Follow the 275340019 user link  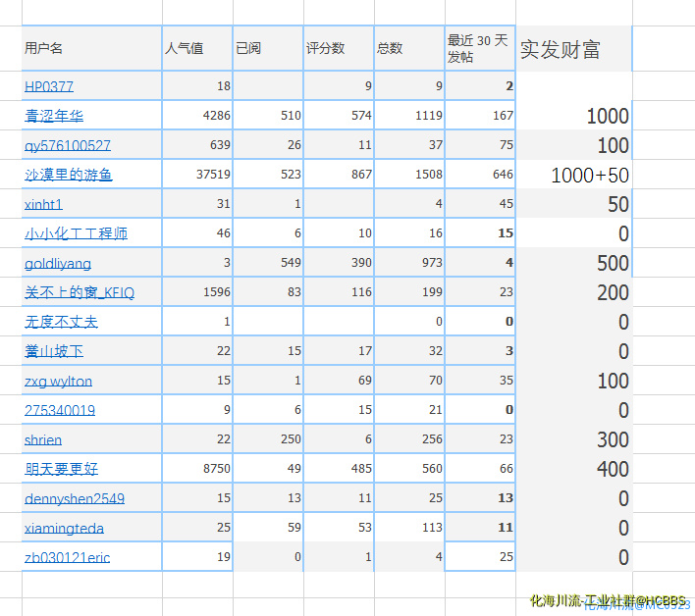pyautogui.click(x=60, y=410)
